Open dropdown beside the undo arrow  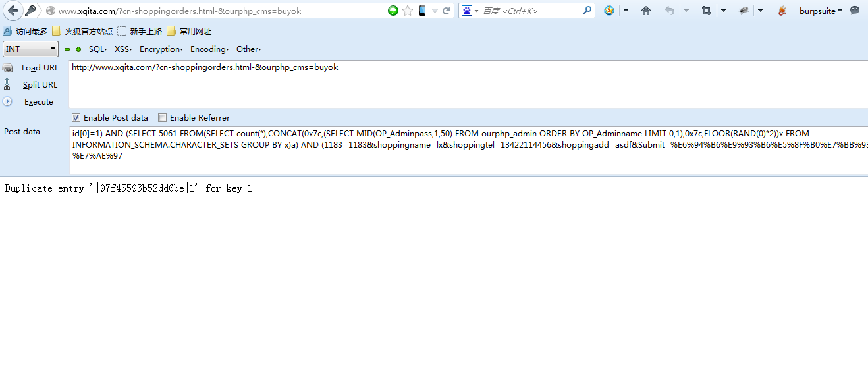click(686, 11)
